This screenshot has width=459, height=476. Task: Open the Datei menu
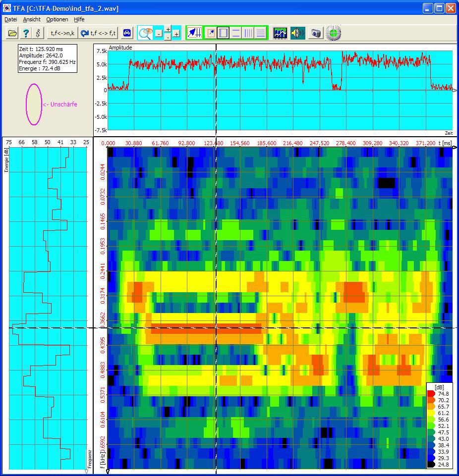point(10,19)
